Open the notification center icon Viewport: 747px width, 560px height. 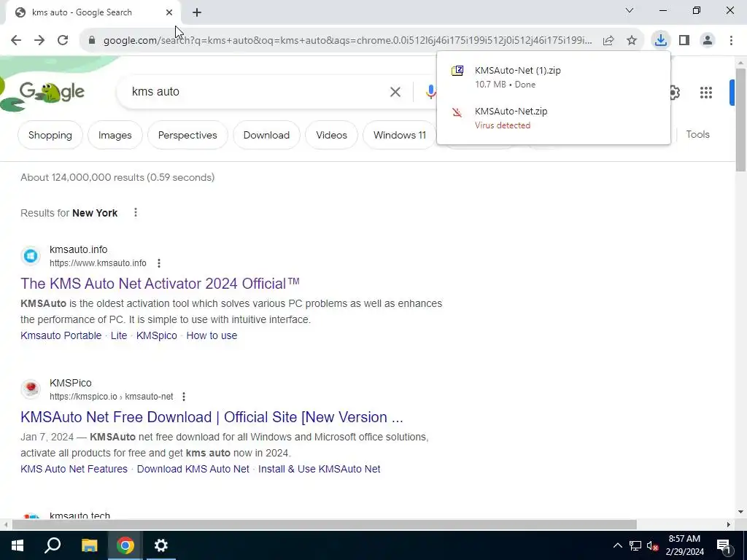[723, 545]
